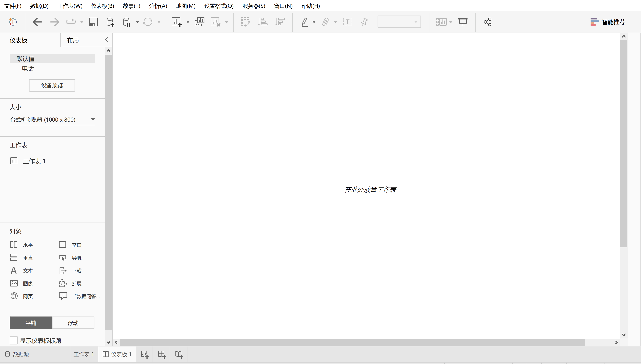Viewport: 641px width, 364px height.
Task: Click the 设备预览 button
Action: pos(52,85)
